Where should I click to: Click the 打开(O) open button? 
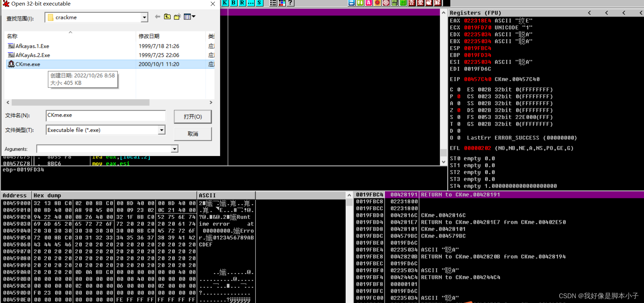193,117
